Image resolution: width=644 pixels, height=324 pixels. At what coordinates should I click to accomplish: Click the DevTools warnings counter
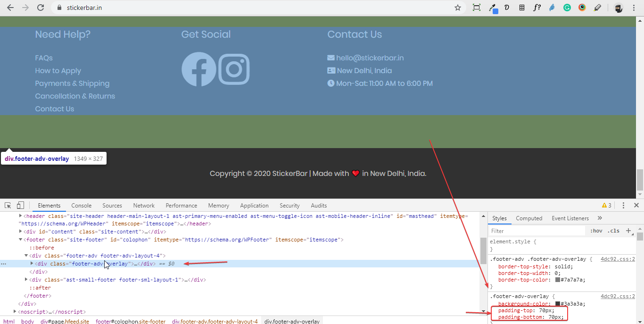click(607, 205)
